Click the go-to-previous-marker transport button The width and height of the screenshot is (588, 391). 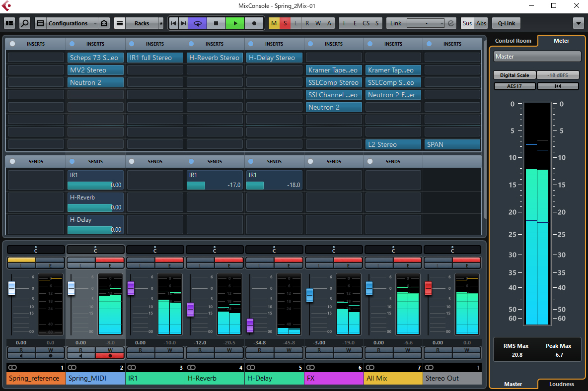click(173, 23)
